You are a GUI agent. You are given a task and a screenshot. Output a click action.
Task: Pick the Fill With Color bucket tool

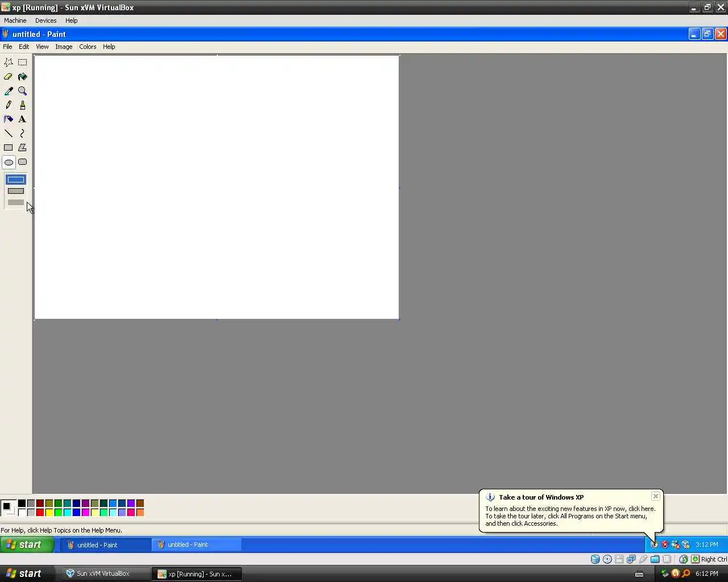point(23,77)
